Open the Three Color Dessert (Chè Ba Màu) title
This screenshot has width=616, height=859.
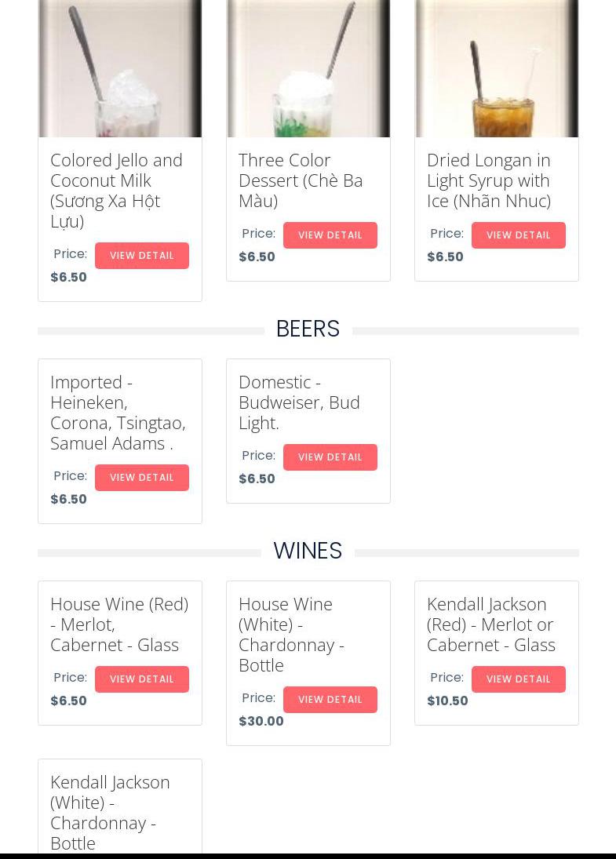pyautogui.click(x=301, y=180)
